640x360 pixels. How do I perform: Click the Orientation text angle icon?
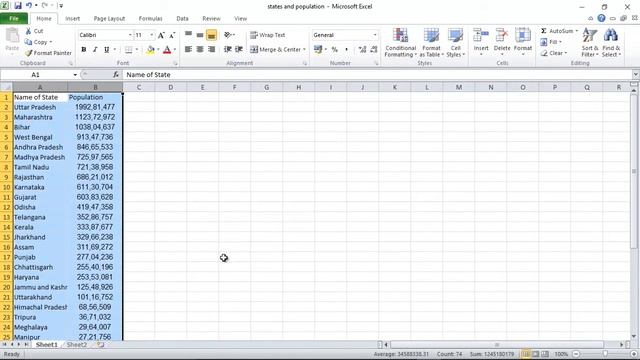pyautogui.click(x=229, y=35)
